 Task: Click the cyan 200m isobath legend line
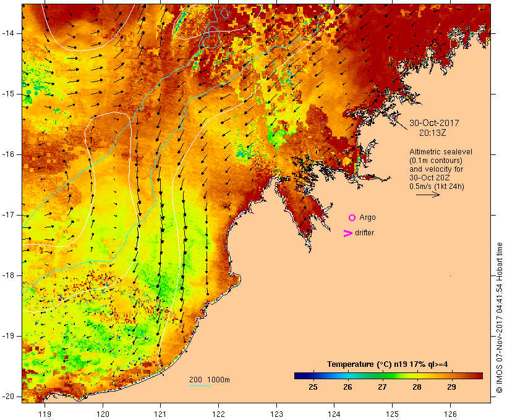(x=200, y=385)
